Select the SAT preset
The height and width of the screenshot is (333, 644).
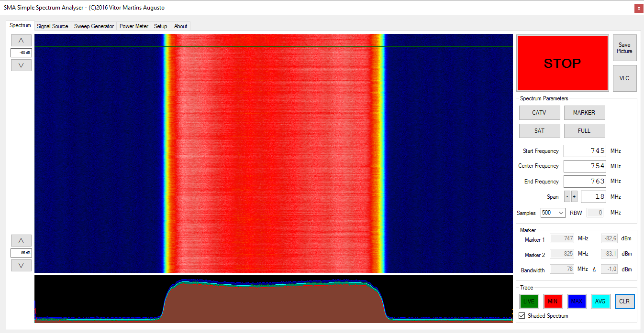coord(539,131)
